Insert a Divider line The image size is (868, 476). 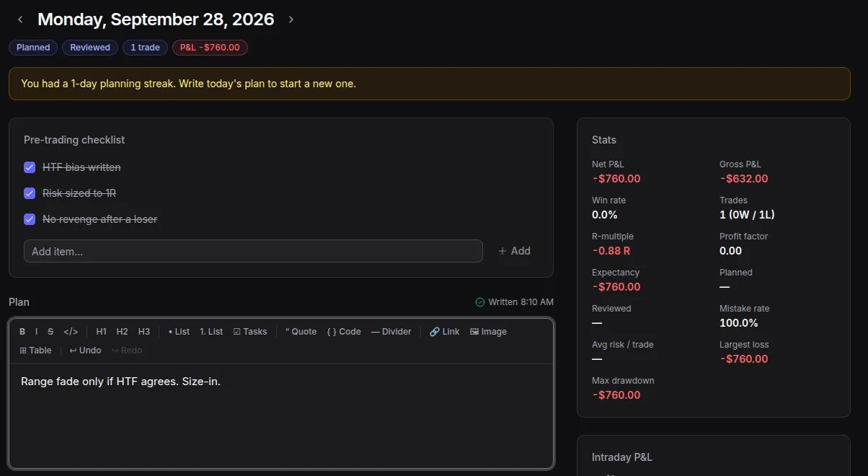(391, 332)
